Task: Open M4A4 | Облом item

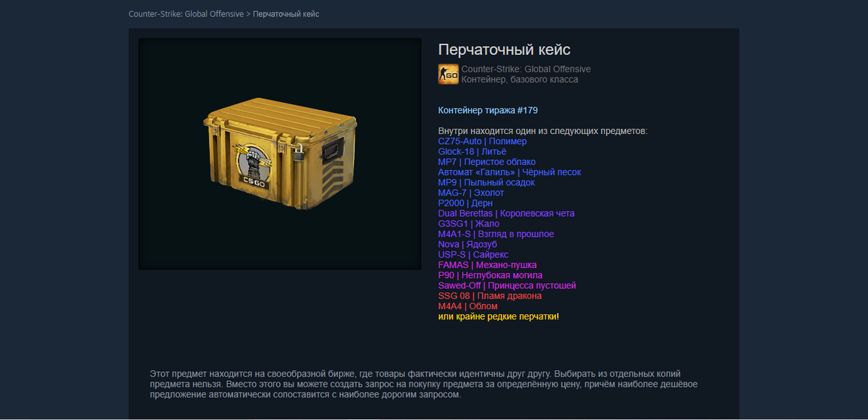Action: tap(468, 306)
